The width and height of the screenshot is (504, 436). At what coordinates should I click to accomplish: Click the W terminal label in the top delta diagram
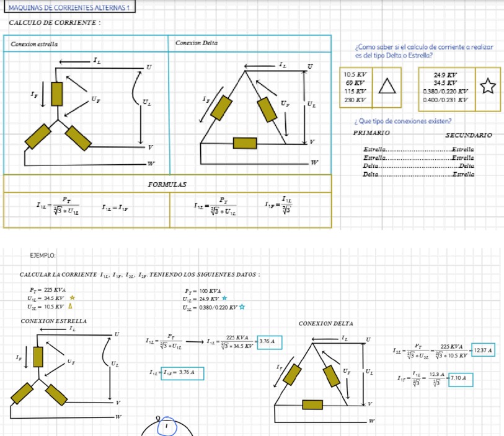[314, 162]
